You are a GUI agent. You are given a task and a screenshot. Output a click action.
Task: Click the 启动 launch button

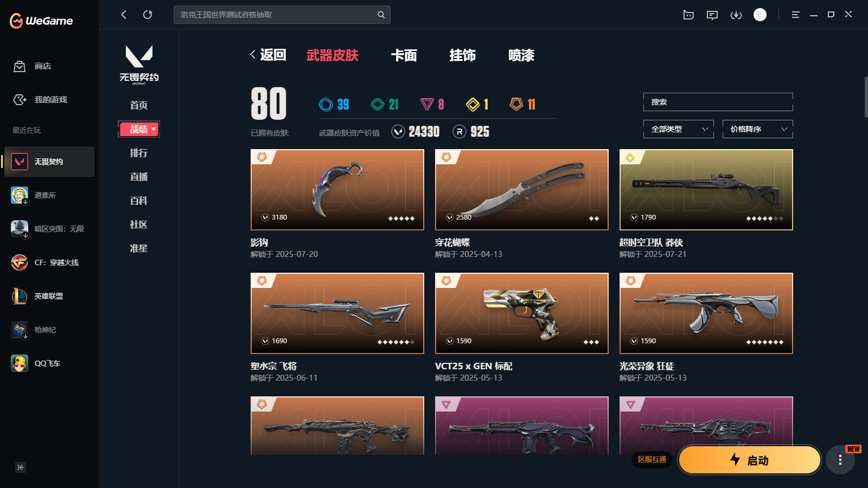[x=750, y=460]
